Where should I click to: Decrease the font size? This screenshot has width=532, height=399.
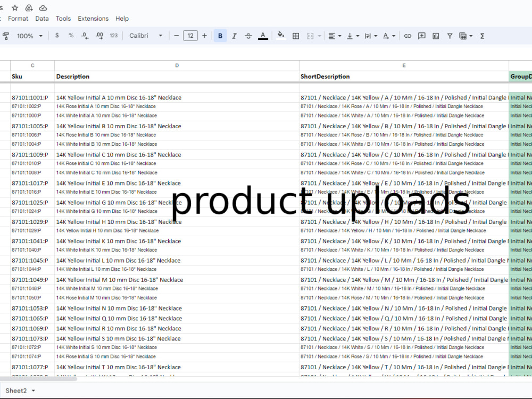(x=176, y=36)
